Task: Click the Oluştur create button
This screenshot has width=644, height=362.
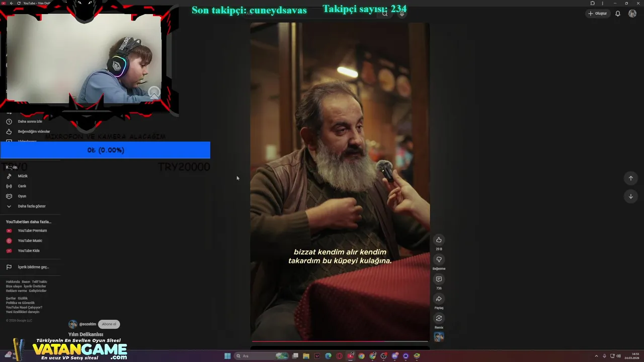Action: [x=598, y=14]
